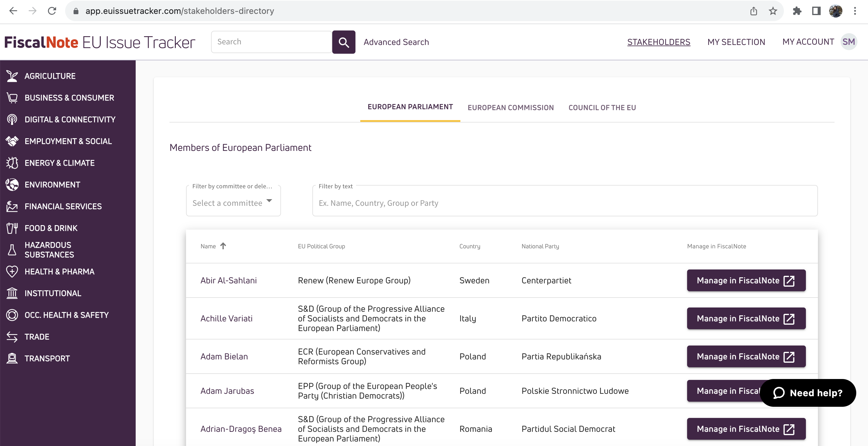Reload the page with the refresh icon
Screen dimensions: 868x446
(x=52, y=11)
